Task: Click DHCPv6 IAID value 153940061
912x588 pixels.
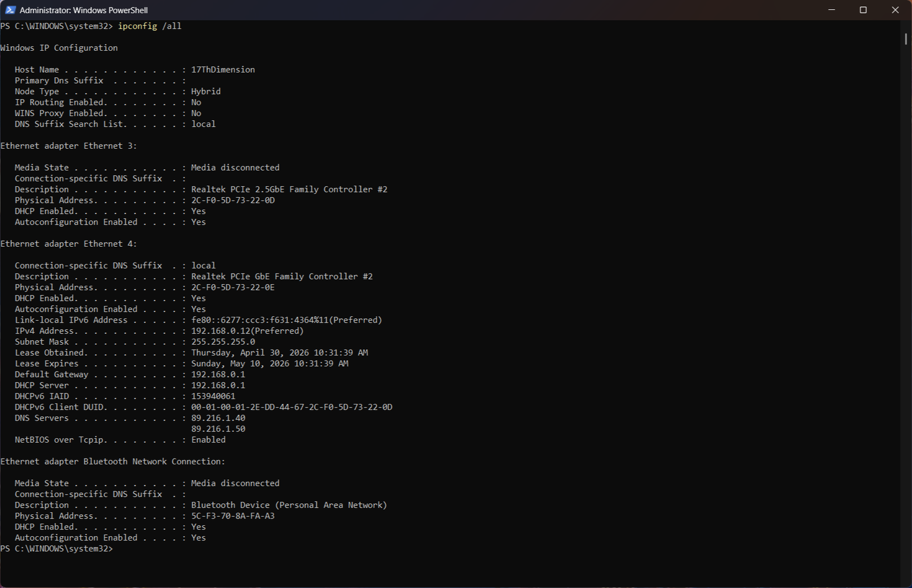Action: click(213, 396)
